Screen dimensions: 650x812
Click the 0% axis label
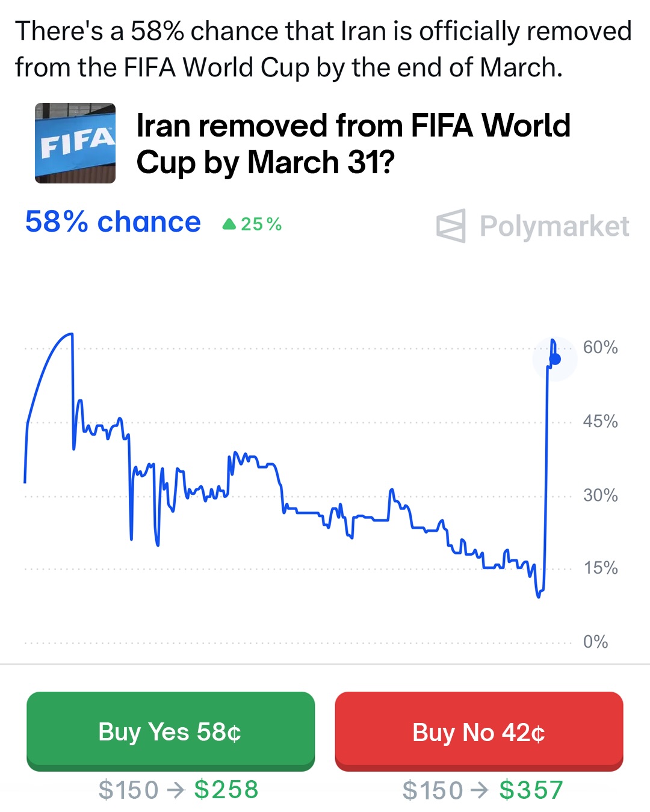[x=595, y=642]
